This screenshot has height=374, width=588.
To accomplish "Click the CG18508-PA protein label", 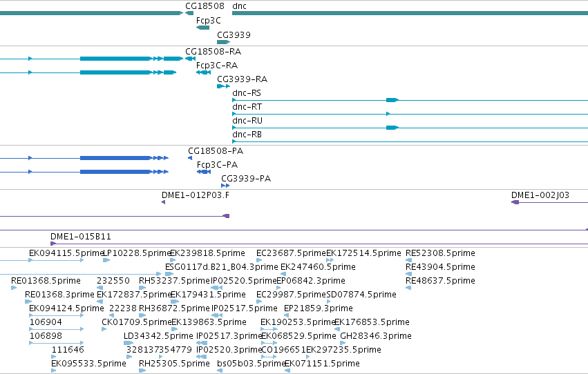I will coord(216,151).
